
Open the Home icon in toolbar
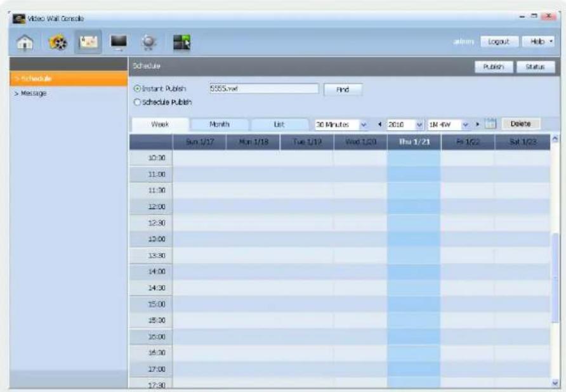(25, 42)
